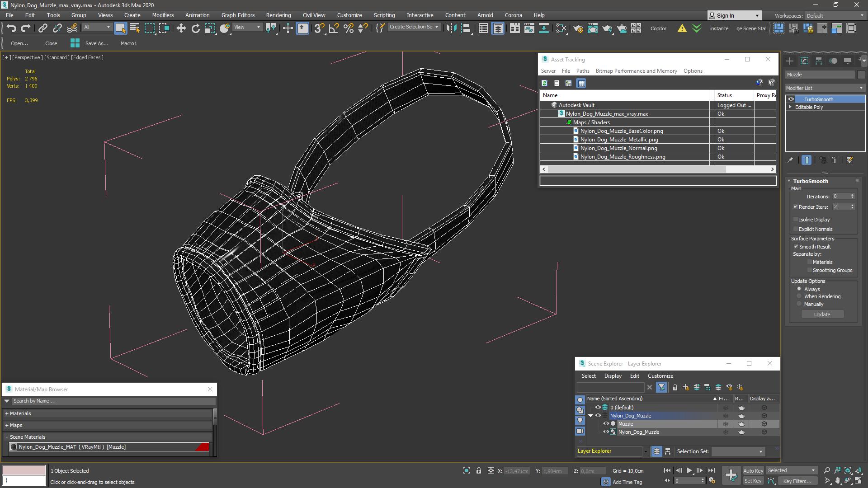Click the TurboSmooth Update button
Viewport: 868px width, 488px height.
tap(822, 314)
